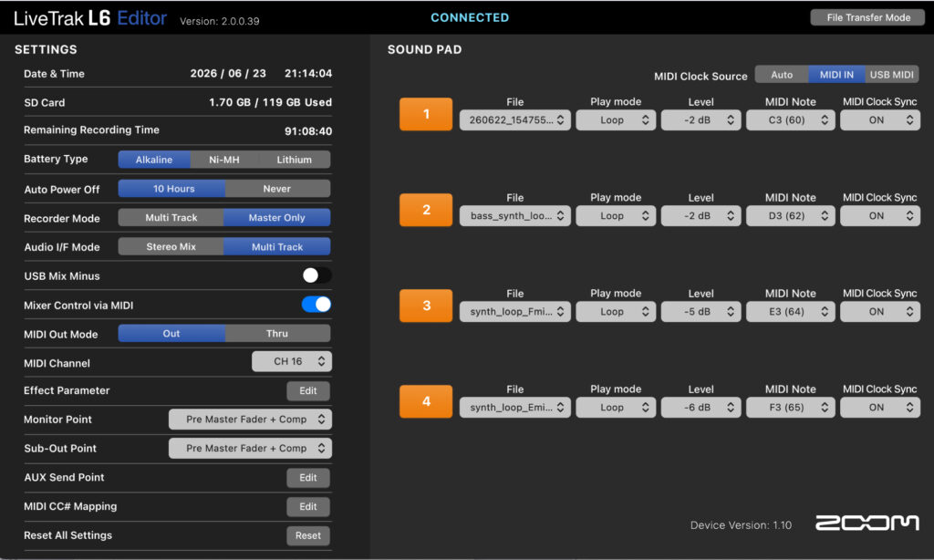Set Auto Power Off to Never

click(277, 188)
